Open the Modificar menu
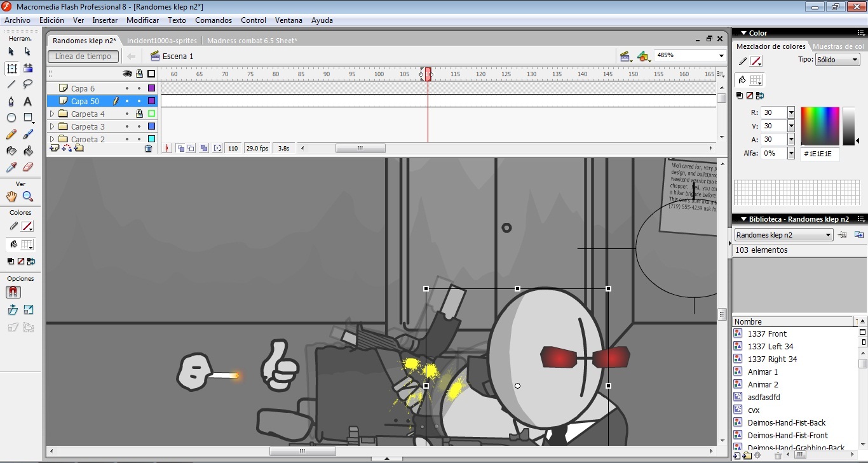The height and width of the screenshot is (463, 868). pos(142,20)
